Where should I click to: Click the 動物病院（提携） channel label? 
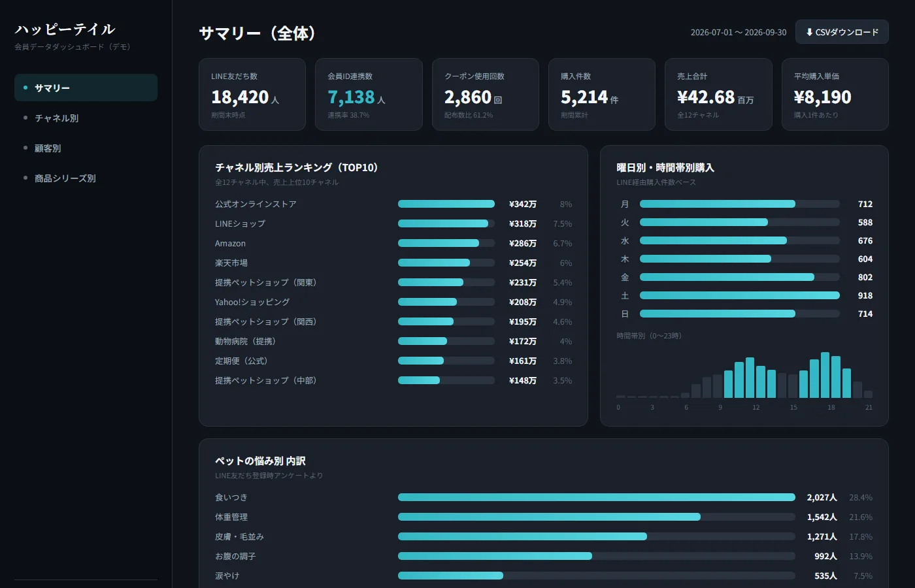pos(245,341)
